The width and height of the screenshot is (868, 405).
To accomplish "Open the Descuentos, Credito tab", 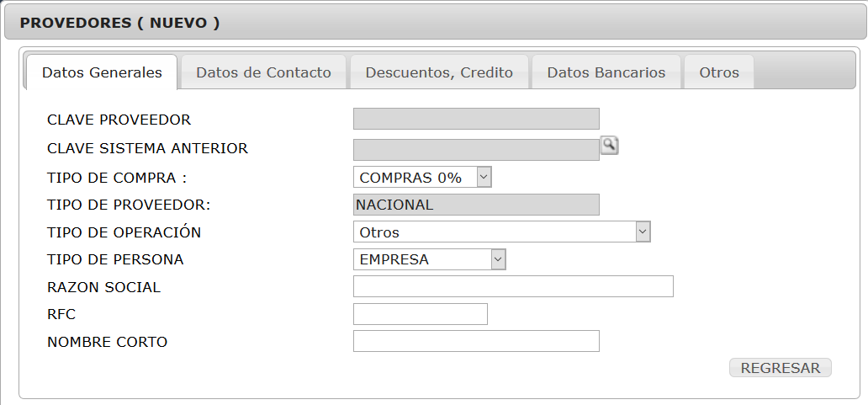I will [x=439, y=72].
